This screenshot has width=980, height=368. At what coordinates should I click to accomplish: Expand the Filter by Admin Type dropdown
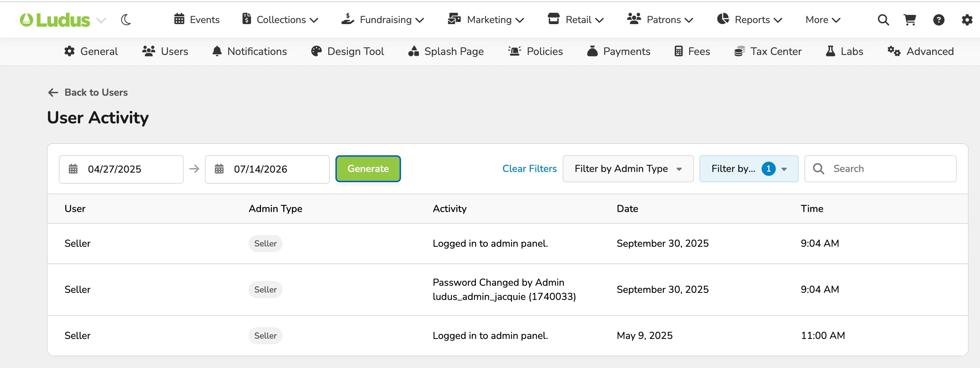click(x=628, y=169)
